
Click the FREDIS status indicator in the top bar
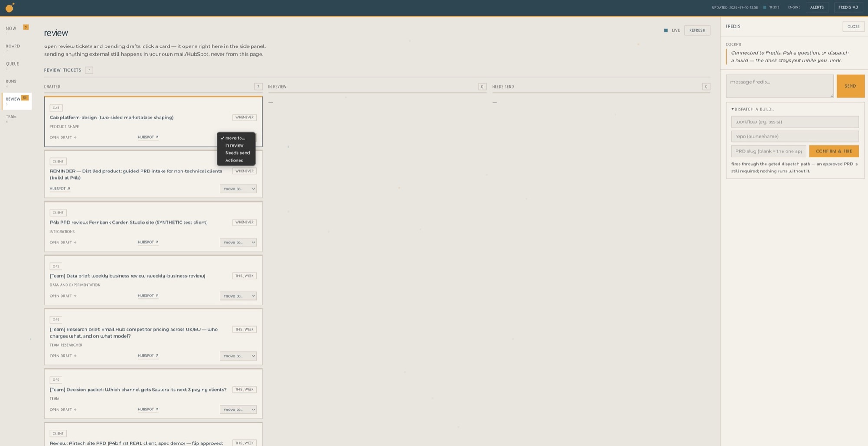click(x=771, y=7)
